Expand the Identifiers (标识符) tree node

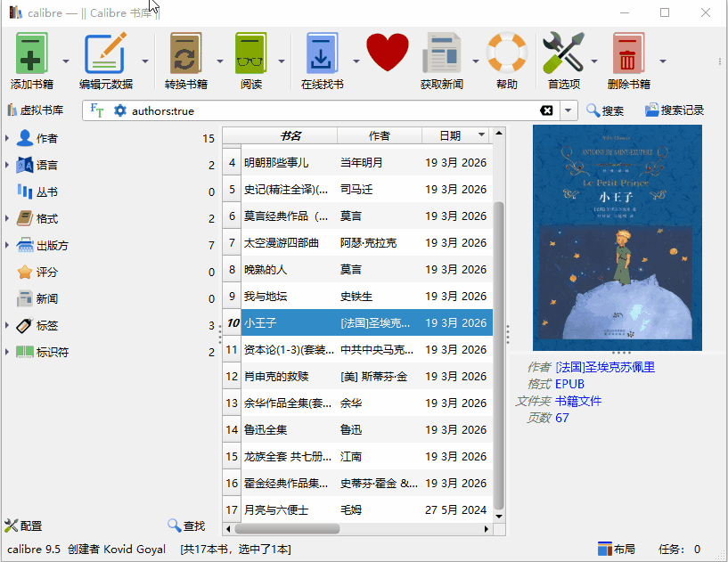[x=7, y=352]
